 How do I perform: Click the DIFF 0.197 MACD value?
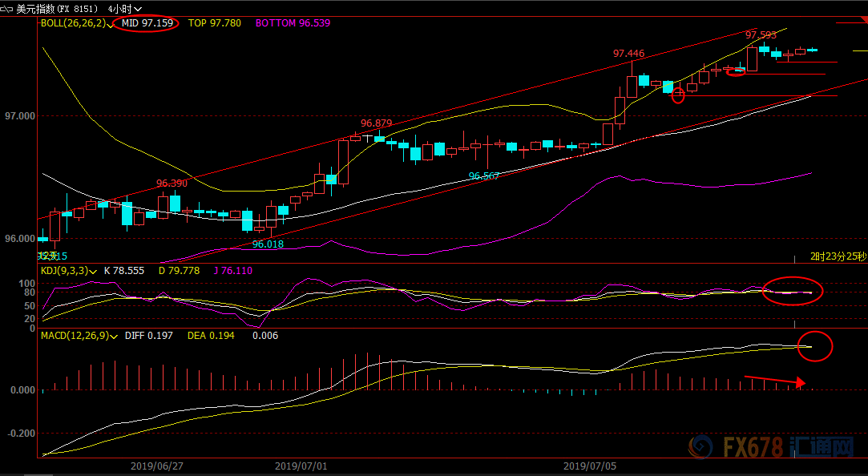click(x=148, y=336)
